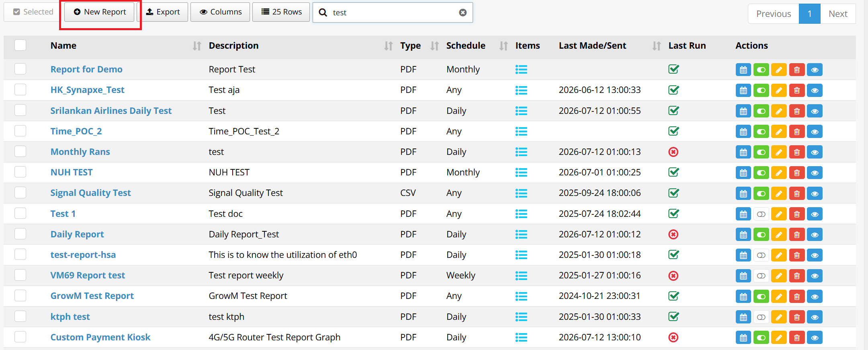Screen dimensions: 868x350
Task: Open schedule calendar for Report for Demo
Action: [x=743, y=70]
